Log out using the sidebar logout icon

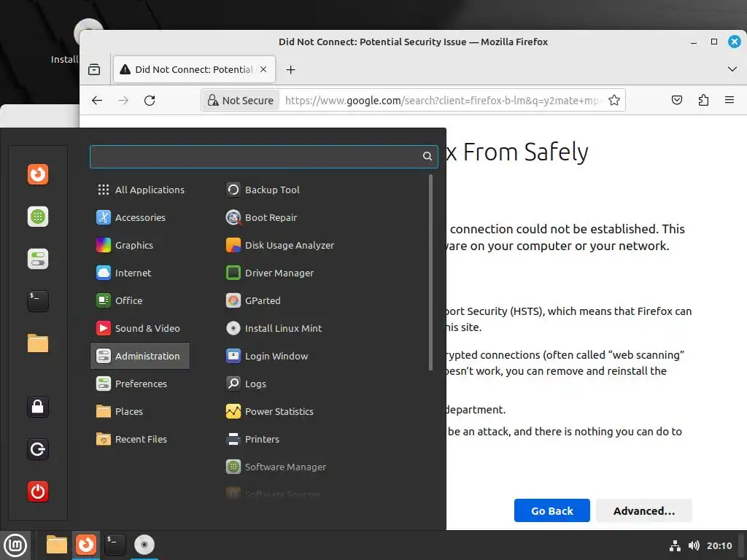38,449
